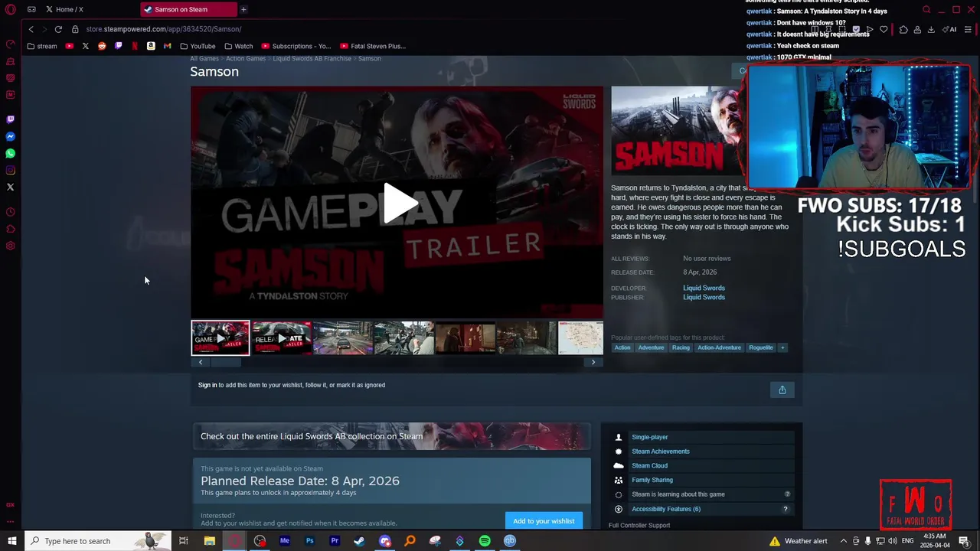Open File Explorer from the taskbar
The height and width of the screenshot is (551, 980).
pos(209,541)
